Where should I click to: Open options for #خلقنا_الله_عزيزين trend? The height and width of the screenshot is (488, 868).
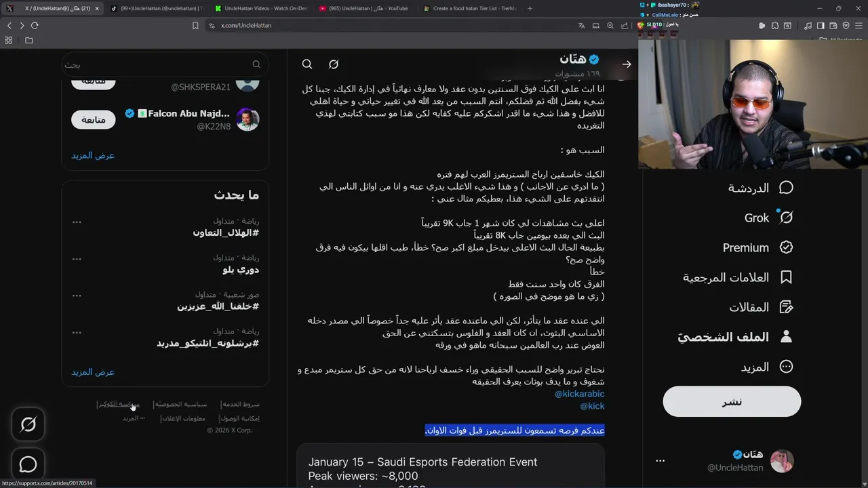click(77, 296)
